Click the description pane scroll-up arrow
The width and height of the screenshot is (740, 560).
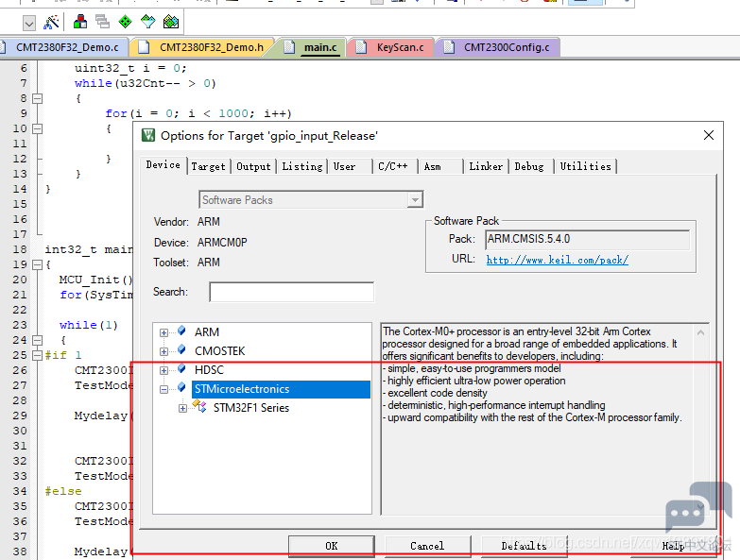pos(701,332)
